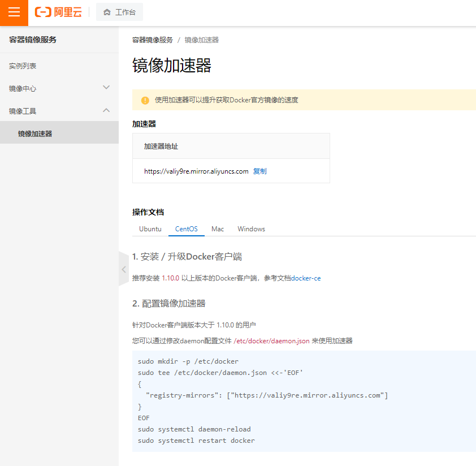Open the 工作台 workbench button

[119, 12]
